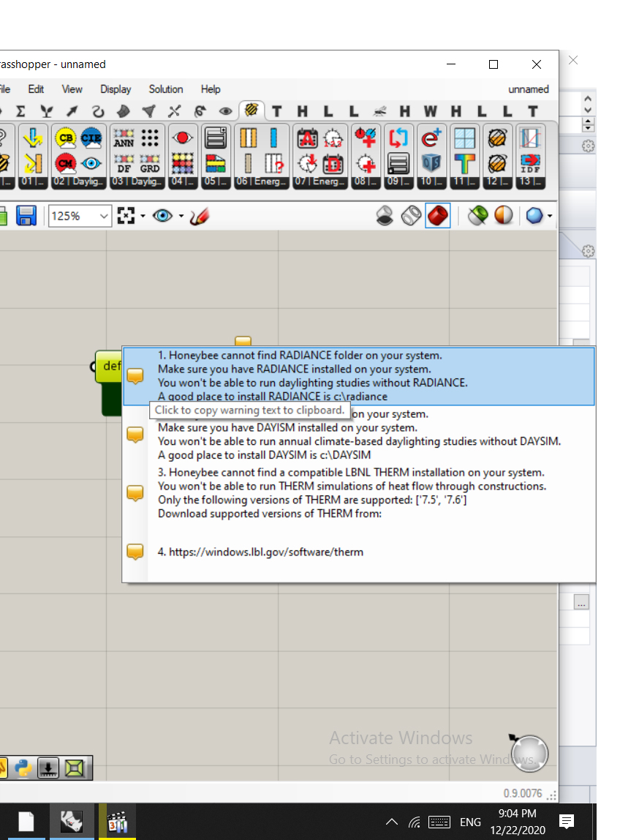Open the Help menu
The height and width of the screenshot is (840, 620).
[211, 89]
